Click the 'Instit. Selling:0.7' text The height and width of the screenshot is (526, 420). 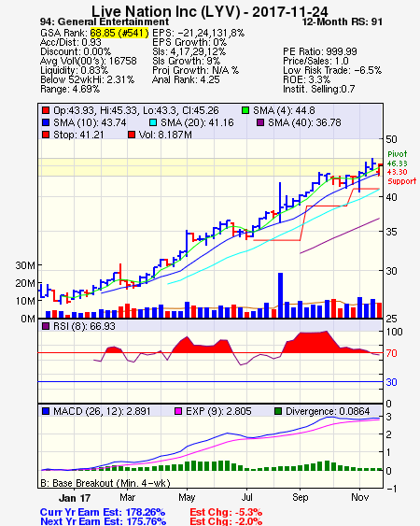319,90
